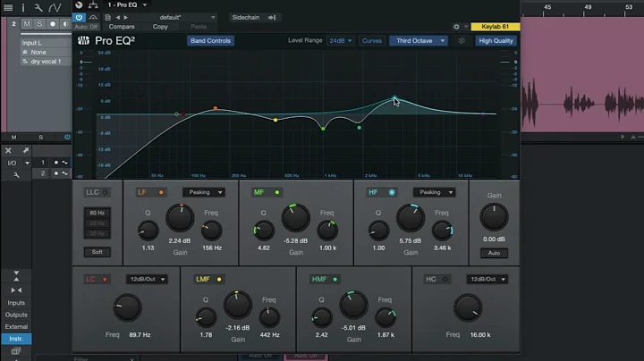Select the dry vocal 1 output row
The height and width of the screenshot is (361, 644).
pyautogui.click(x=46, y=62)
